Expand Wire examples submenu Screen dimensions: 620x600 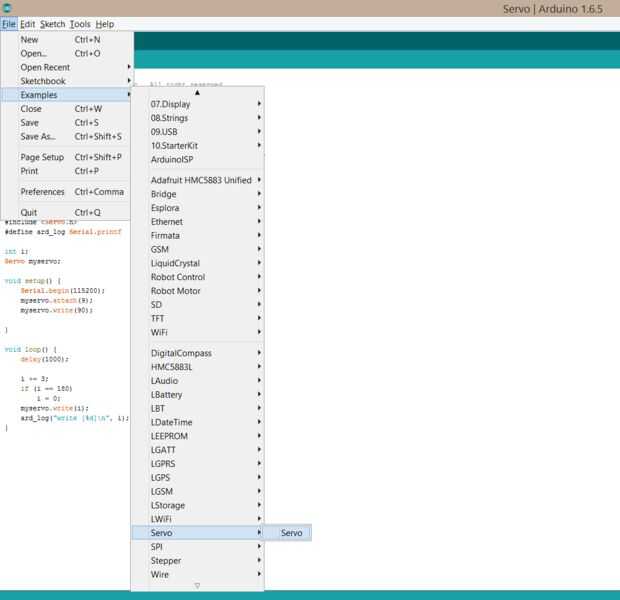pyautogui.click(x=198, y=575)
